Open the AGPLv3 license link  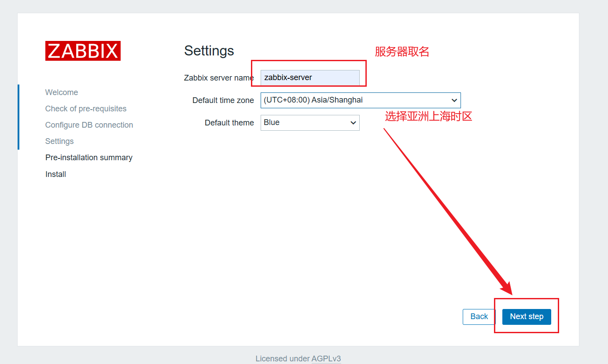pyautogui.click(x=326, y=359)
